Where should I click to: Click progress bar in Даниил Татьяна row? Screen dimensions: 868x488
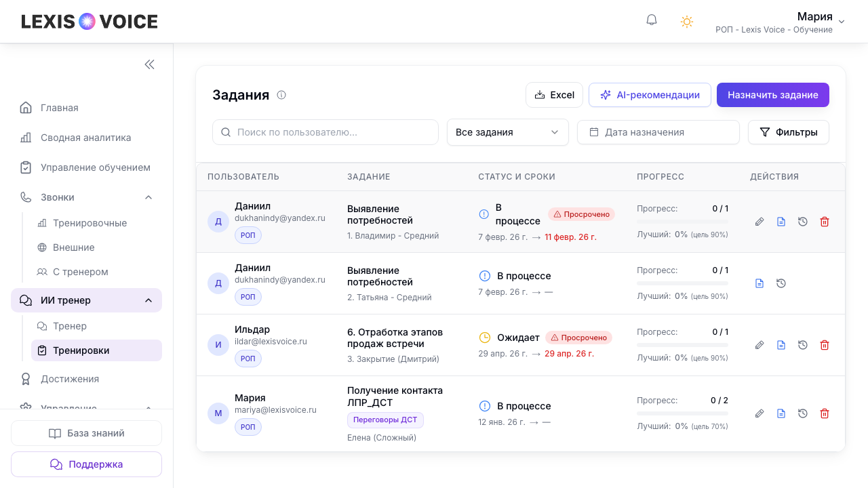[x=682, y=283]
